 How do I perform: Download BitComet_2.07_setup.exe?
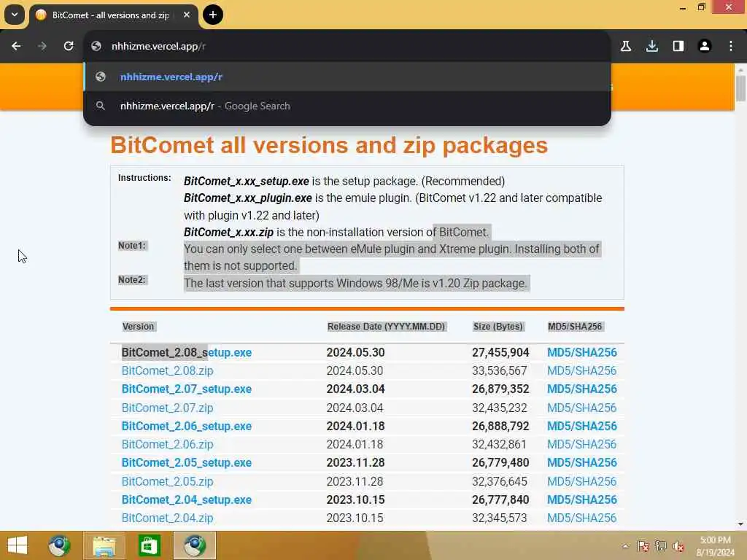(187, 389)
